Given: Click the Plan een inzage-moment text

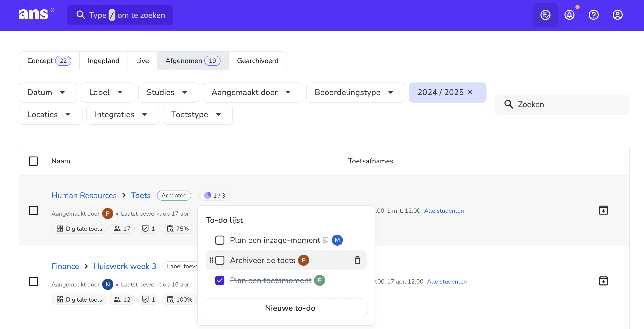Looking at the screenshot, I should pos(275,240).
